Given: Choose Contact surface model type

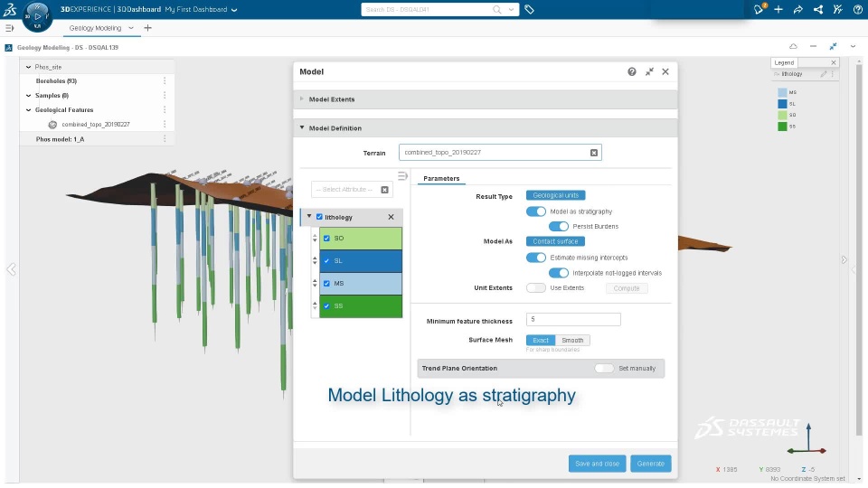Looking at the screenshot, I should (555, 241).
